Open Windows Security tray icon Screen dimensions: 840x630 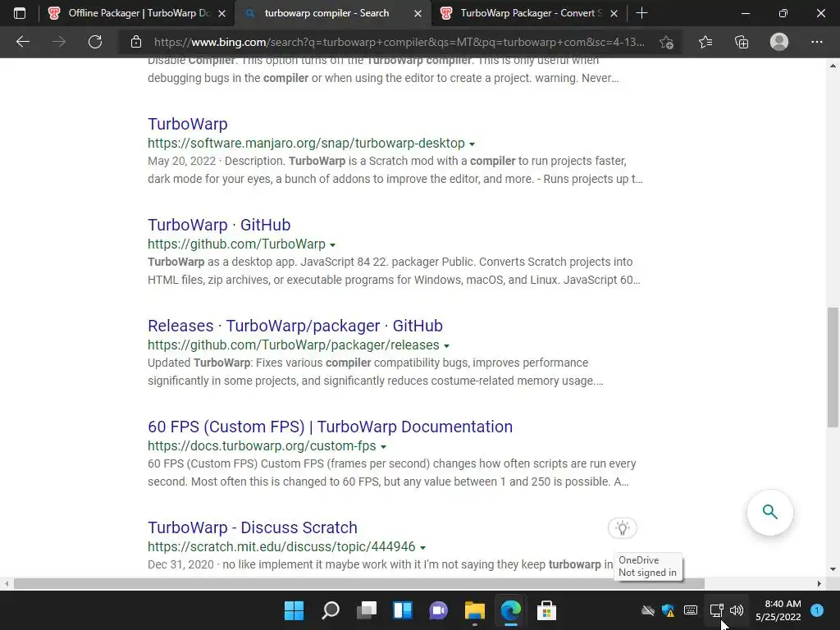click(668, 610)
